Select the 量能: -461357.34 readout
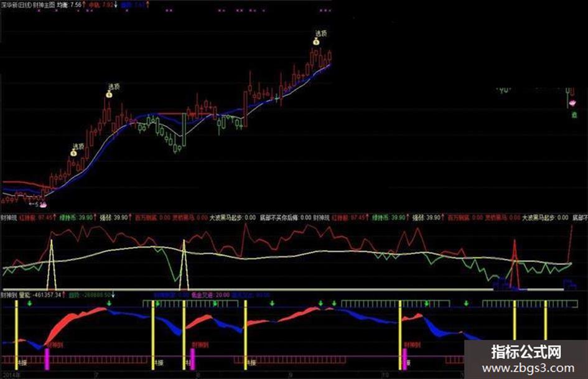The height and width of the screenshot is (379, 588). point(40,295)
